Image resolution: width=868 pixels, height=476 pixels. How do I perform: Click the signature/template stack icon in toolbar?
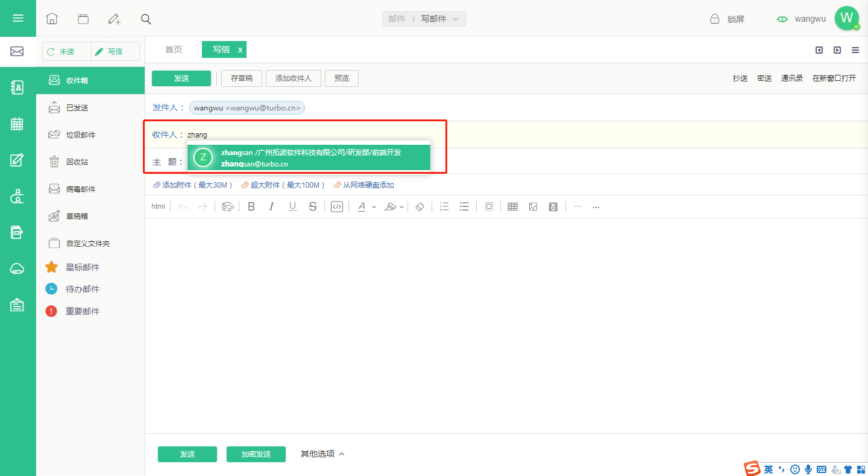click(x=227, y=206)
